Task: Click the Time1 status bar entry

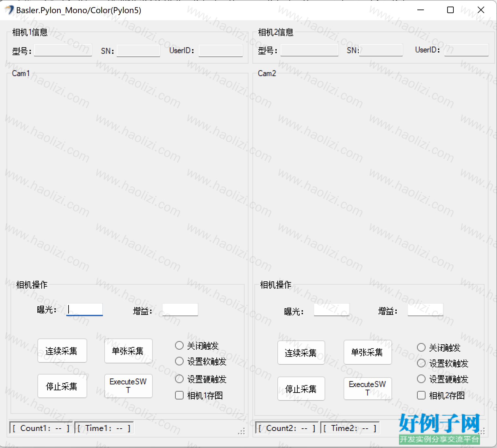Action: pyautogui.click(x=104, y=428)
